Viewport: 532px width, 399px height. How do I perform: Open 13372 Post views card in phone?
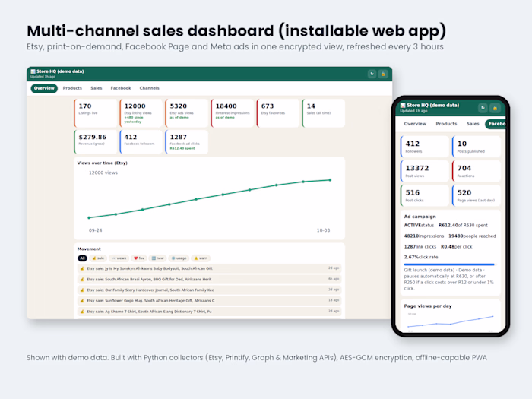point(424,171)
